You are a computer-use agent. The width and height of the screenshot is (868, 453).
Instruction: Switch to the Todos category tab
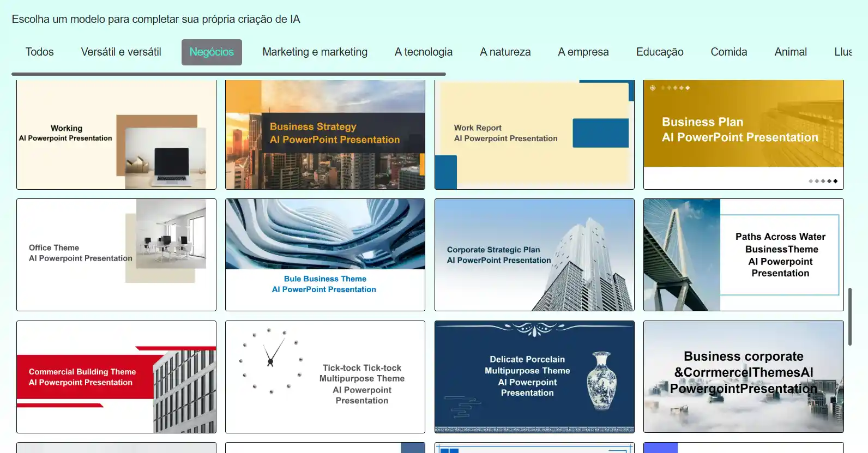pyautogui.click(x=39, y=52)
